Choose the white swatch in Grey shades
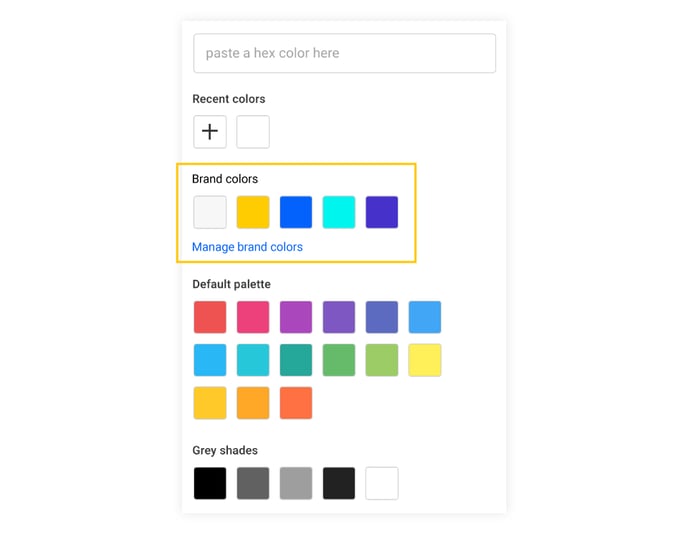Screen dimensions: 688x534 point(382,484)
